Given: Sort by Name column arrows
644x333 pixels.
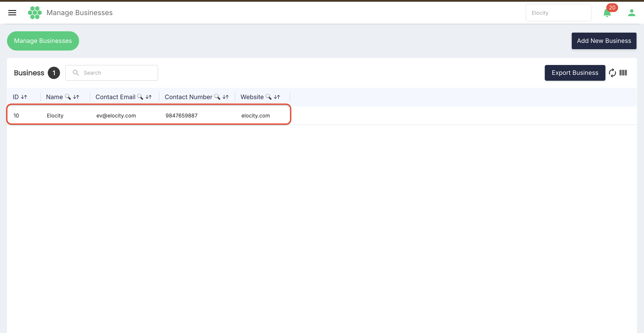Looking at the screenshot, I should pyautogui.click(x=76, y=97).
